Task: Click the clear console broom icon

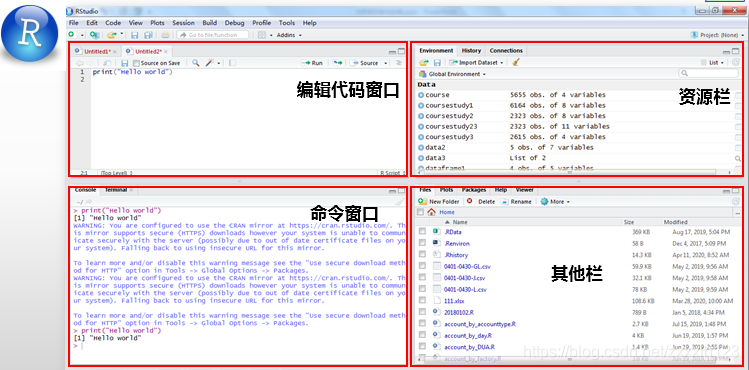Action: point(399,202)
